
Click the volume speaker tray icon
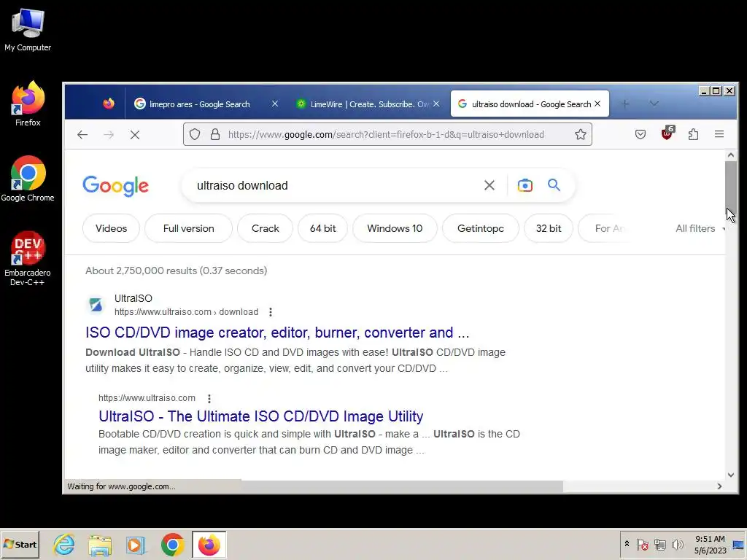(677, 544)
